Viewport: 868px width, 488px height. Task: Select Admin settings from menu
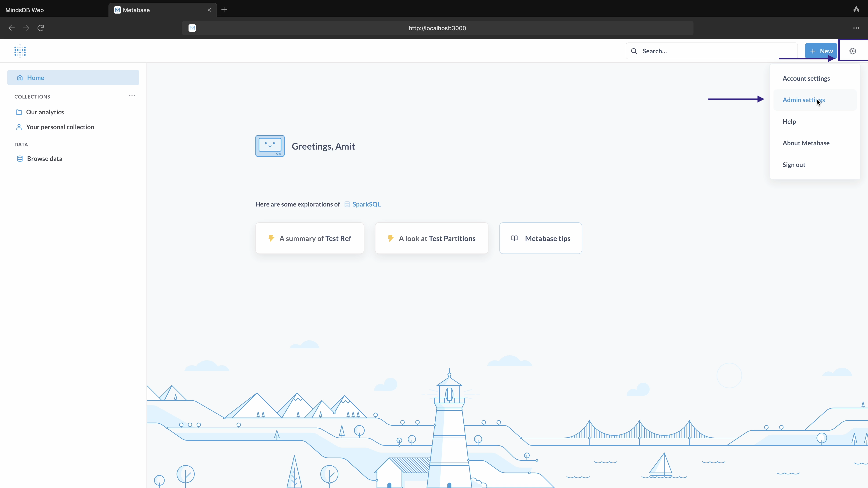[x=803, y=100]
